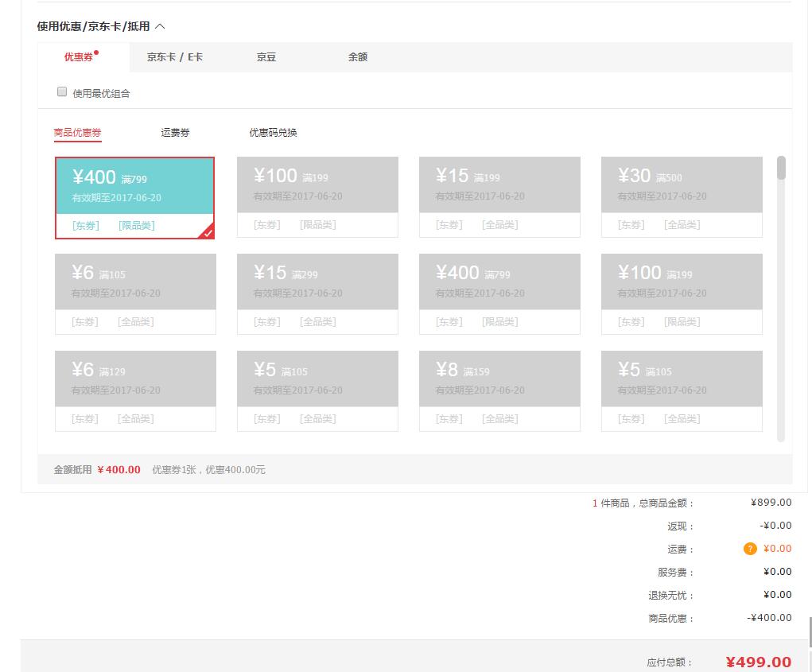Switch to the 优惠券 tab
The height and width of the screenshot is (672, 812).
click(x=83, y=57)
